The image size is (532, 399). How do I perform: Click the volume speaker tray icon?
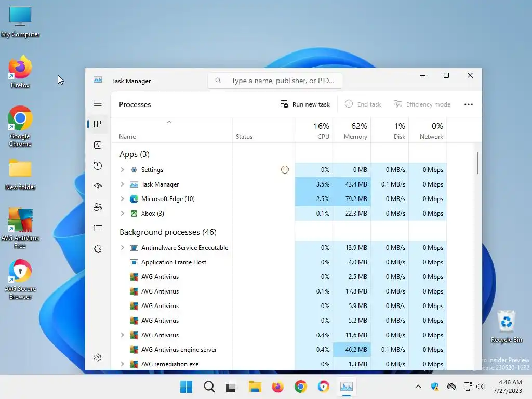click(x=480, y=387)
